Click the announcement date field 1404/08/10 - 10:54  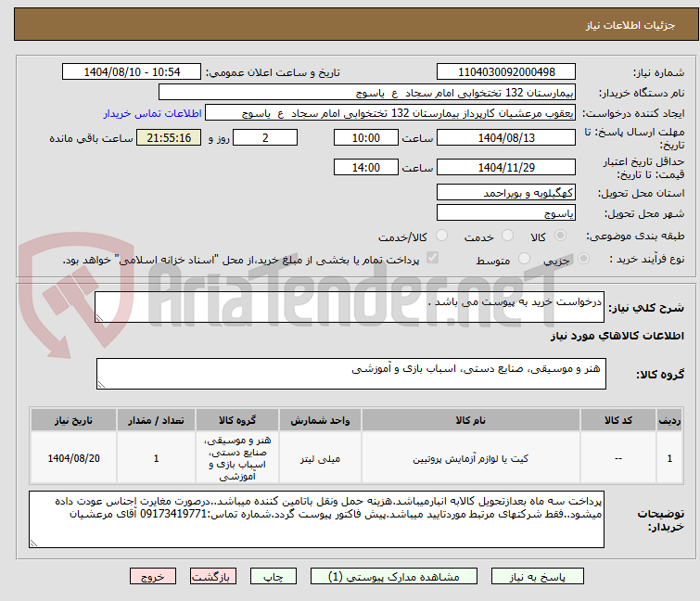[x=132, y=72]
